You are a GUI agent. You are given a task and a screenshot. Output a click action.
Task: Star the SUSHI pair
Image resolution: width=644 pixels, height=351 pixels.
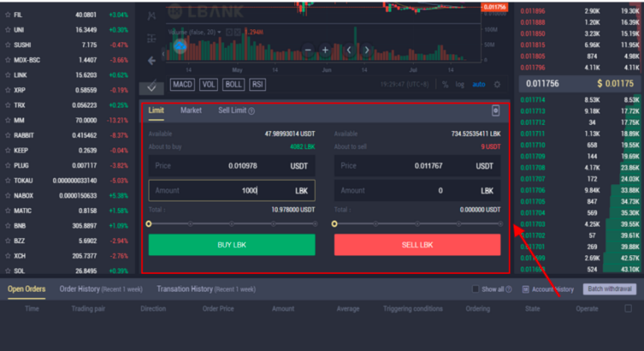point(8,45)
